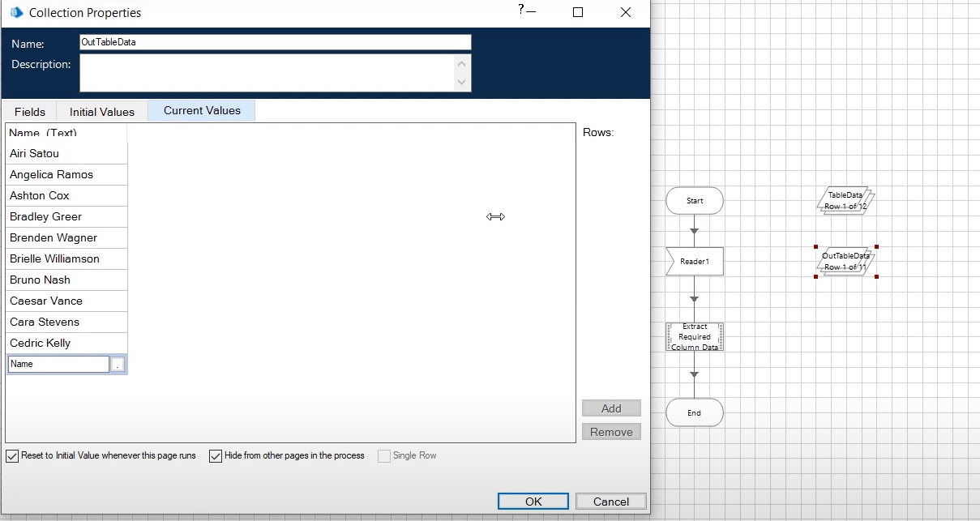
Task: Select the Start stage on the canvas
Action: coord(695,200)
